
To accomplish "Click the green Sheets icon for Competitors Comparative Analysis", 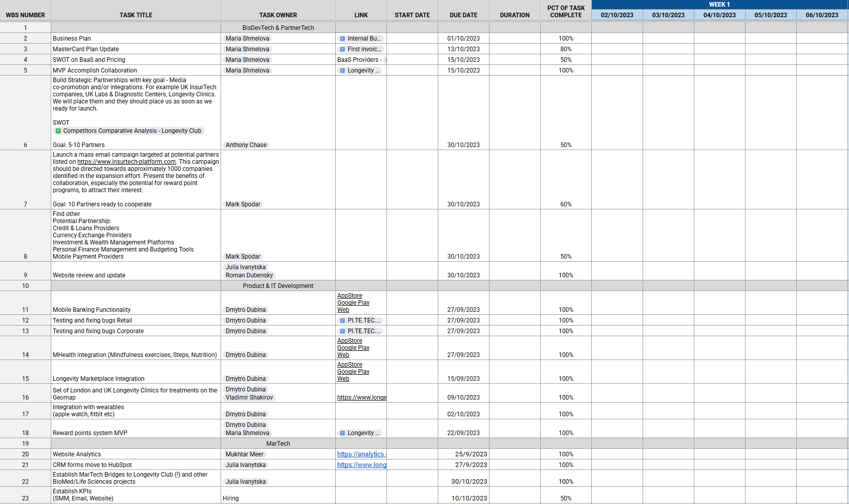I will (x=58, y=131).
